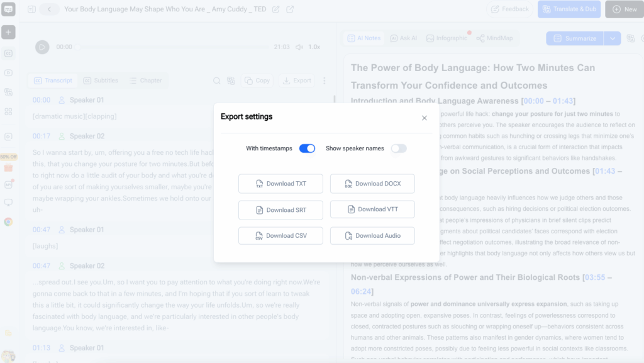Click the 06:24 timestamp link in notes

361,291
